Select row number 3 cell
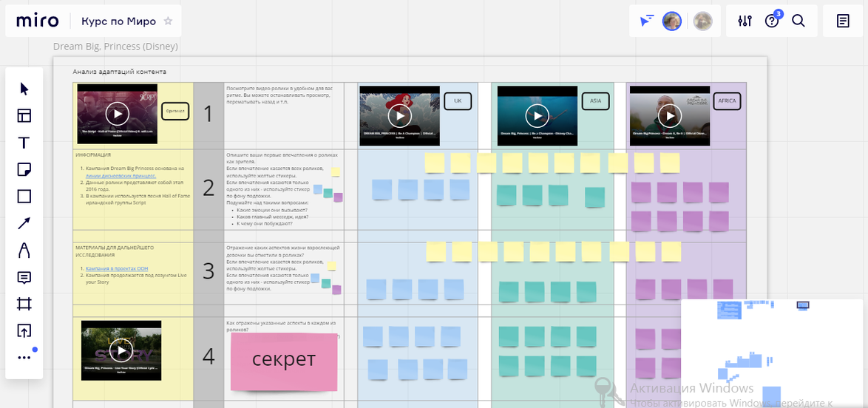The width and height of the screenshot is (868, 408). (x=208, y=272)
